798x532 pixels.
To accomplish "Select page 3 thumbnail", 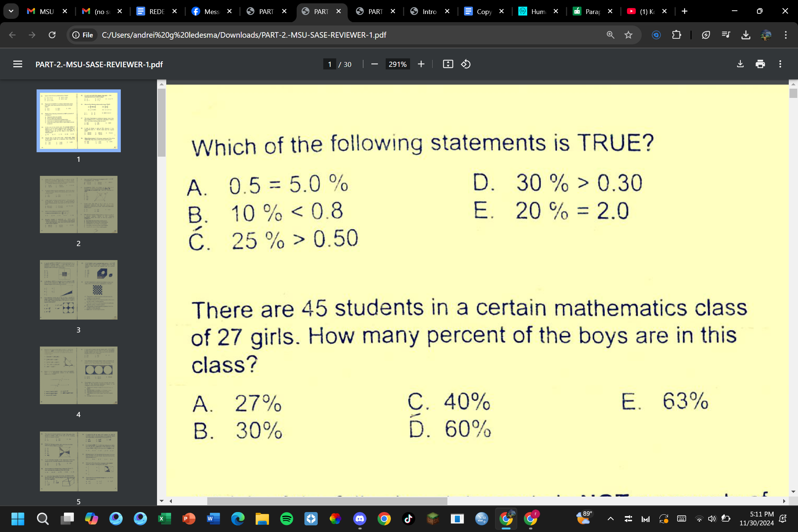I will [79, 290].
